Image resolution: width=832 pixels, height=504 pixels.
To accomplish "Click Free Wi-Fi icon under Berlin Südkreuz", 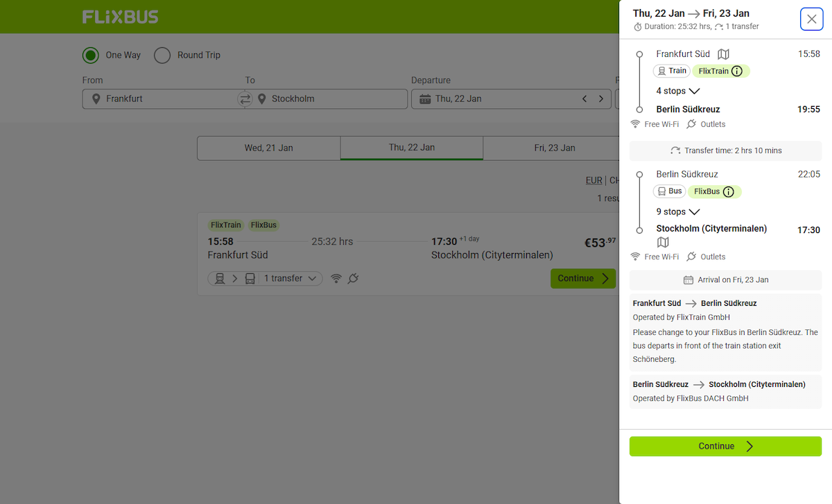I will pyautogui.click(x=635, y=124).
